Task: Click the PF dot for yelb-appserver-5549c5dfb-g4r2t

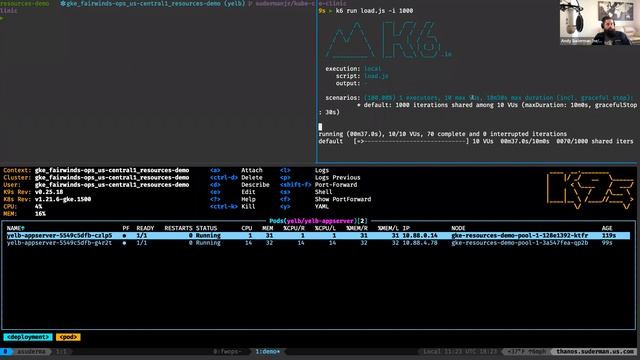Action: tap(124, 243)
